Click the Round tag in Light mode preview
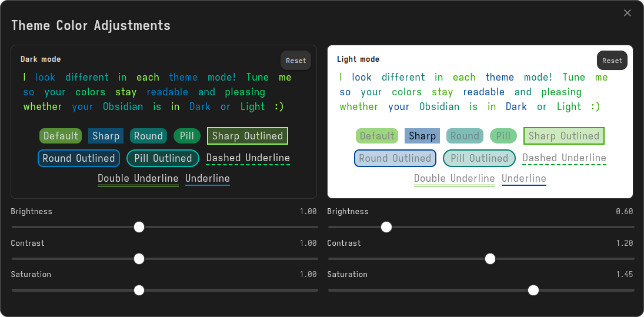Screen dimensions: 644x317 (465, 136)
